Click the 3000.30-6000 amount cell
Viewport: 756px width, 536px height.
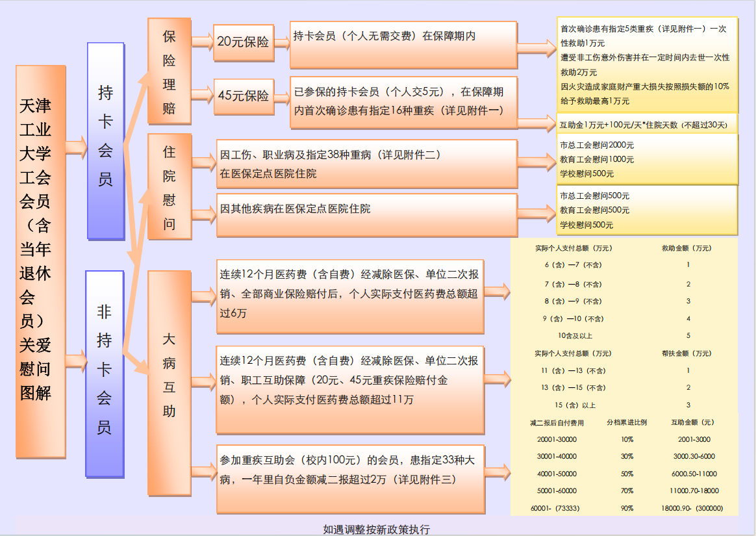[694, 456]
